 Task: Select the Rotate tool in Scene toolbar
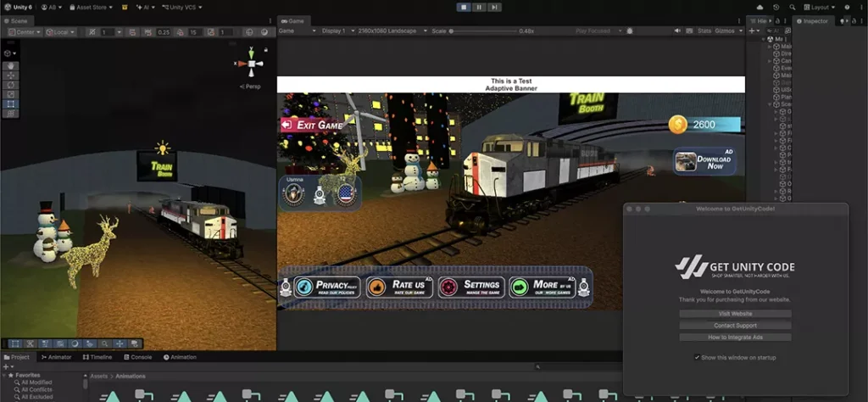(x=10, y=85)
